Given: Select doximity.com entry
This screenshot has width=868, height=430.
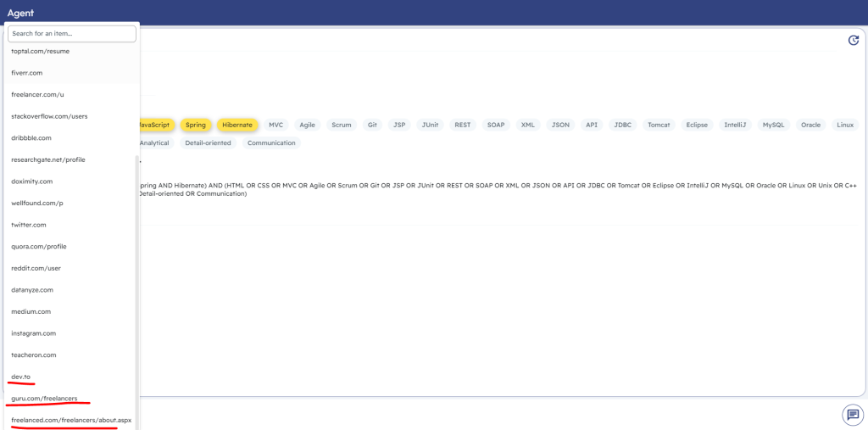Looking at the screenshot, I should pos(72,181).
